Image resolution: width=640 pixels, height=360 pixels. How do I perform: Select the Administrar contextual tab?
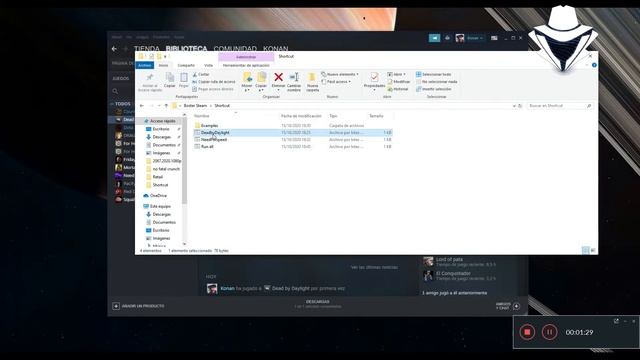[x=246, y=57]
